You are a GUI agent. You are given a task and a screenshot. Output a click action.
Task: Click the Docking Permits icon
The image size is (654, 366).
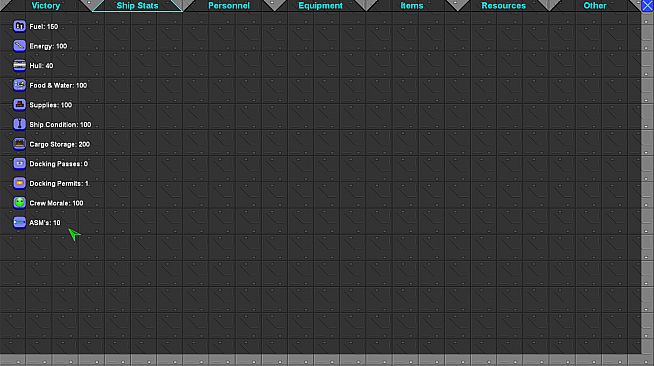[19, 183]
